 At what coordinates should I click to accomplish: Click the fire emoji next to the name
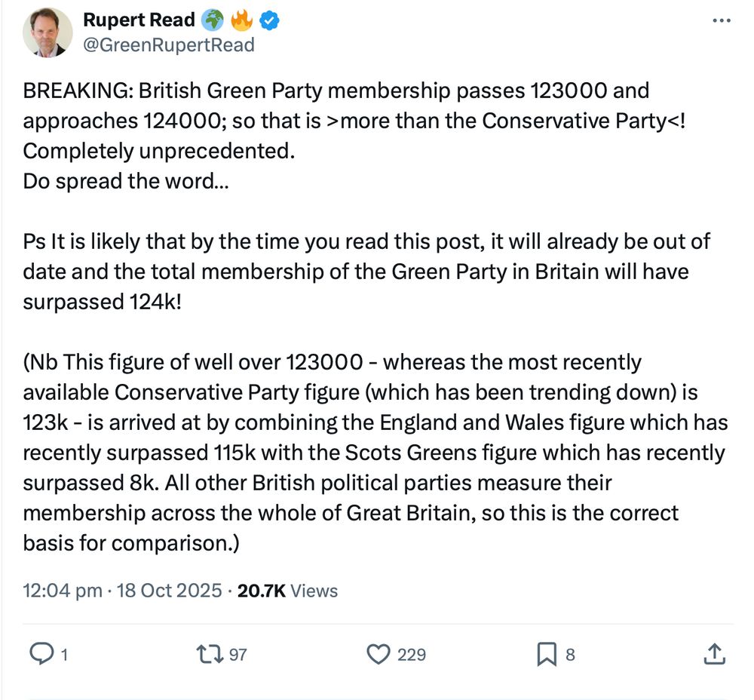coord(242,20)
